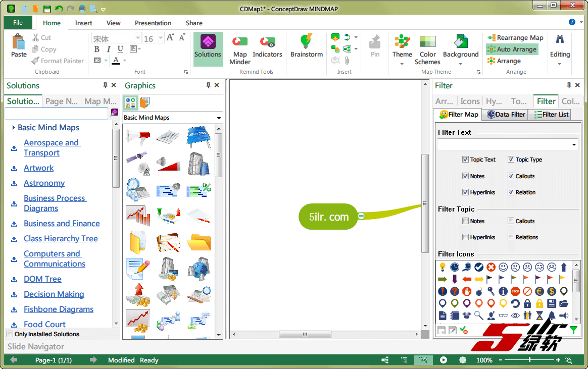Open the Filter Text combo box dropdown
Image resolution: width=588 pixels, height=369 pixels.
click(574, 145)
